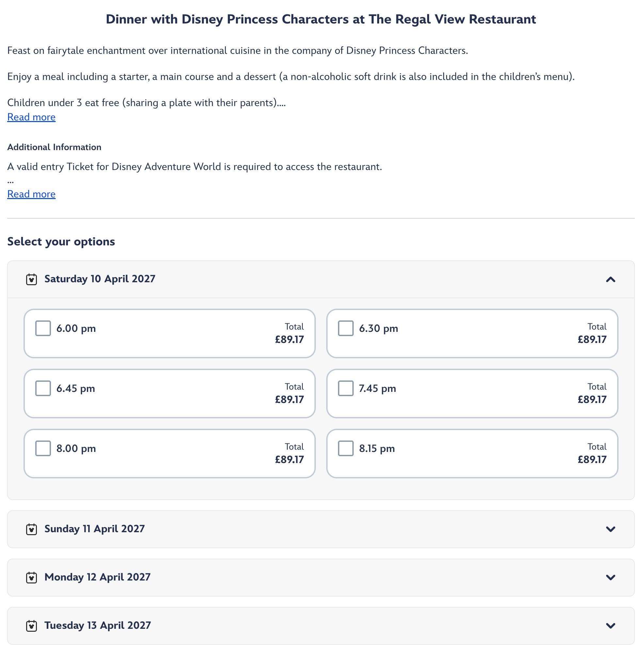The image size is (644, 650).
Task: Click the calendar icon beside Sunday 11 April 2027
Action: tap(31, 529)
